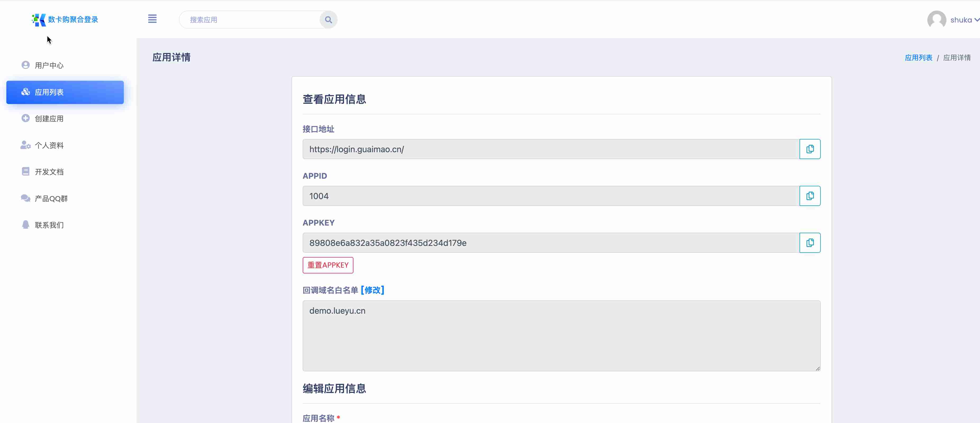Copy the interface URL with copy icon
Image resolution: width=980 pixels, height=423 pixels.
[810, 149]
